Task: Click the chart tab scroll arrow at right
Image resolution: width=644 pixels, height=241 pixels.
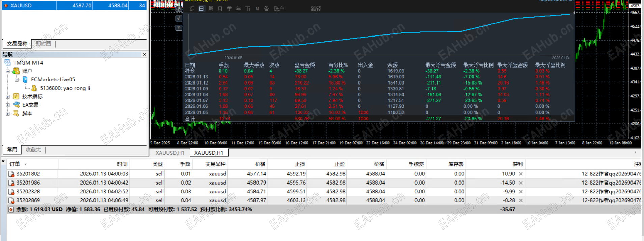Action: point(636,152)
